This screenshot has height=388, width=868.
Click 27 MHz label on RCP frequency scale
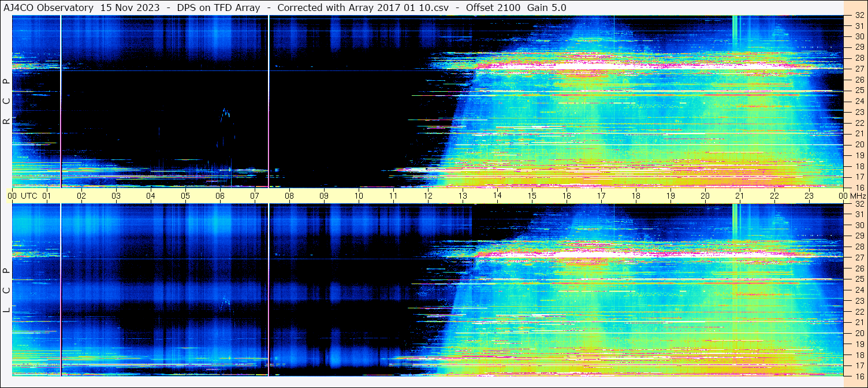(859, 69)
